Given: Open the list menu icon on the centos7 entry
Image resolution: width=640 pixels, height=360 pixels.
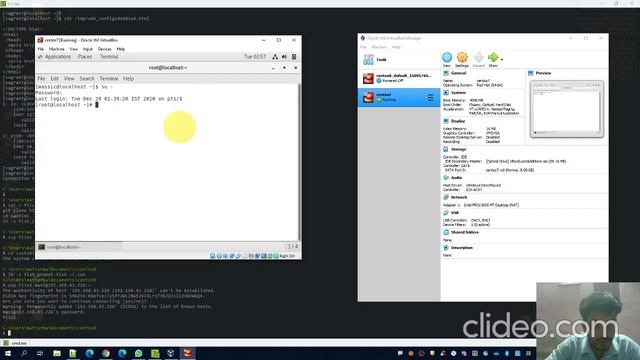Looking at the screenshot, I should coord(430,98).
